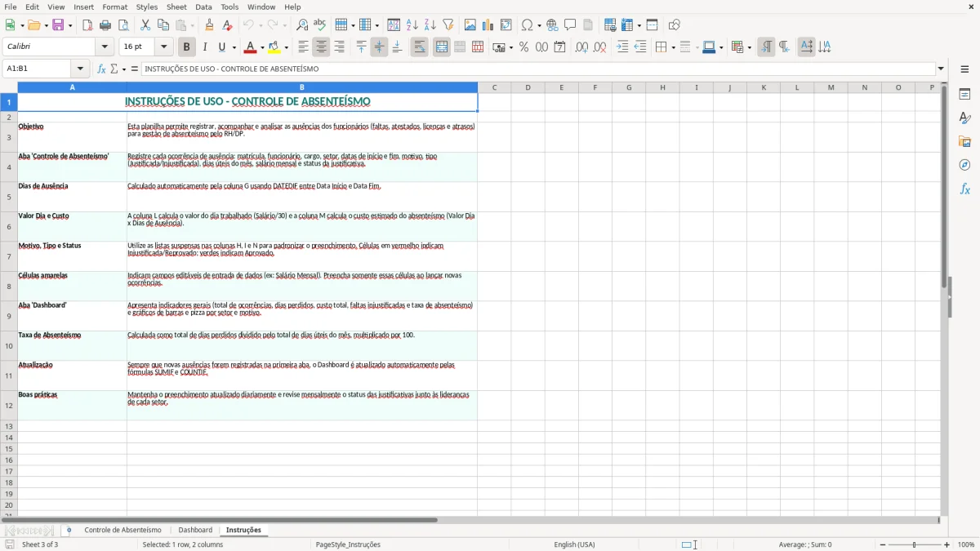The width and height of the screenshot is (980, 551).
Task: Switch to the Dashboard sheet tab
Action: coord(195,531)
